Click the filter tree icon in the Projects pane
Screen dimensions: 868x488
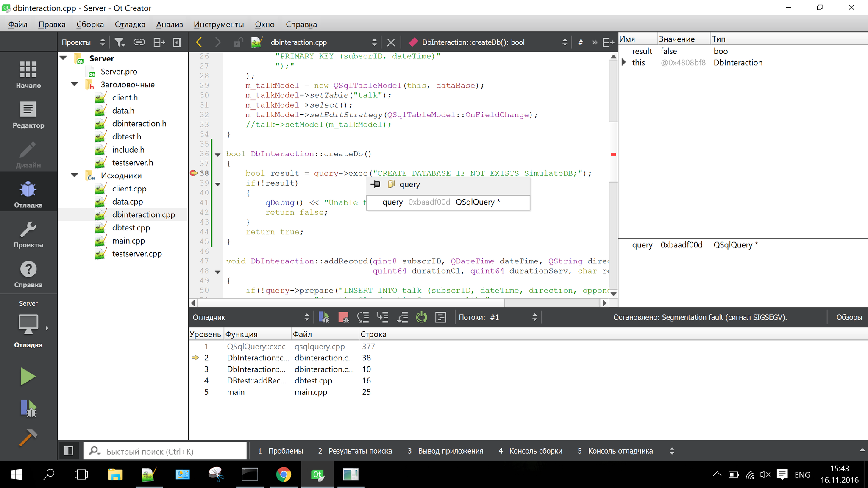(120, 42)
